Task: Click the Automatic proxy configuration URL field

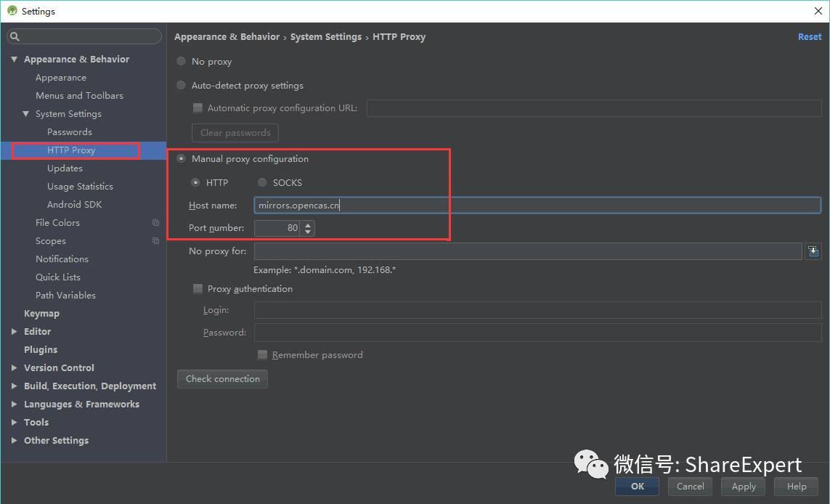Action: (x=594, y=108)
